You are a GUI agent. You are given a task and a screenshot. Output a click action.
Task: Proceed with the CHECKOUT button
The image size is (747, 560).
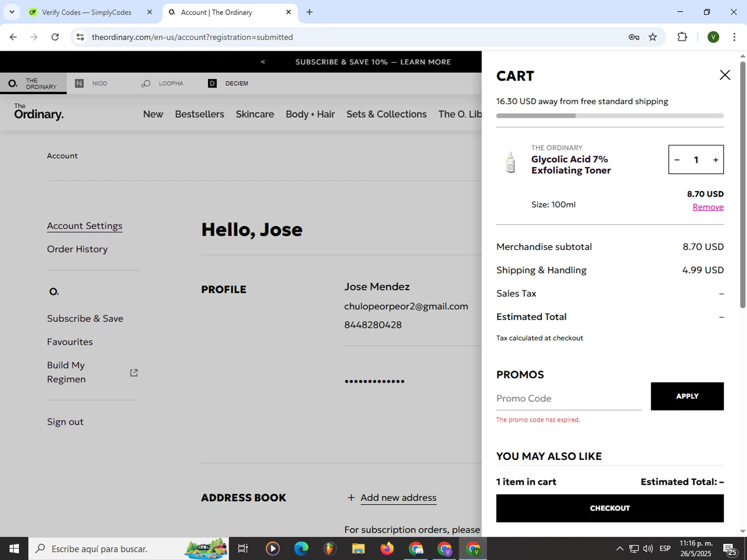[610, 508]
